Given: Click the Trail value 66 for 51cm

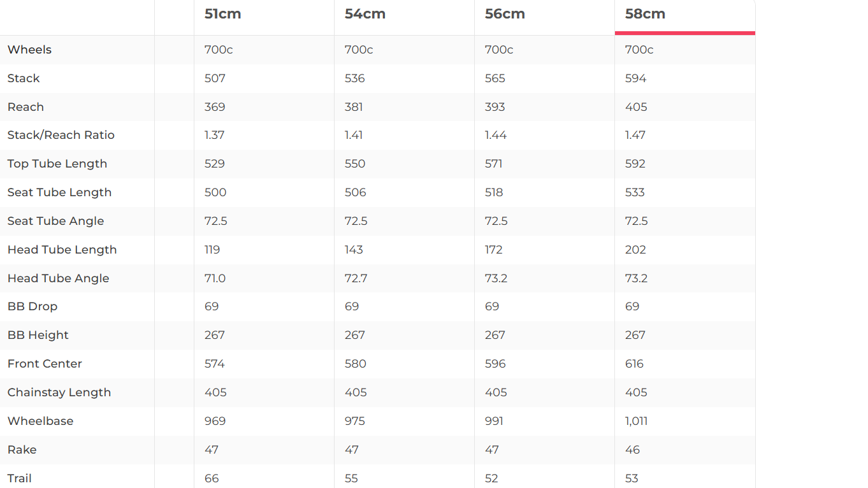Looking at the screenshot, I should [x=212, y=478].
